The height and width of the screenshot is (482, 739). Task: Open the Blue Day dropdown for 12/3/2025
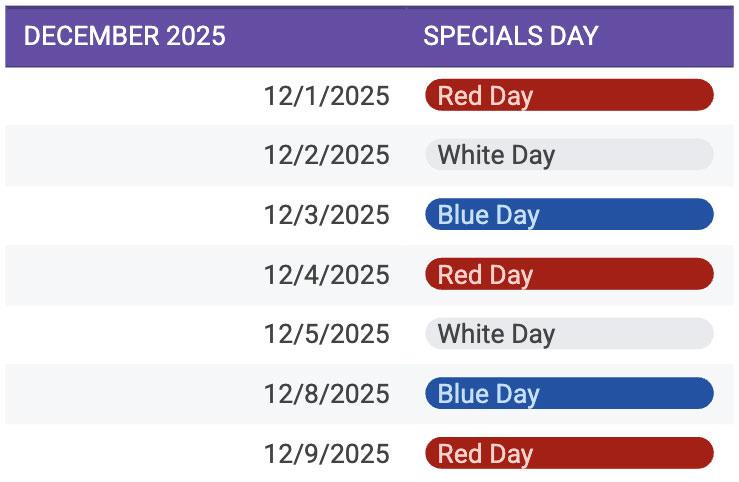[x=569, y=214]
